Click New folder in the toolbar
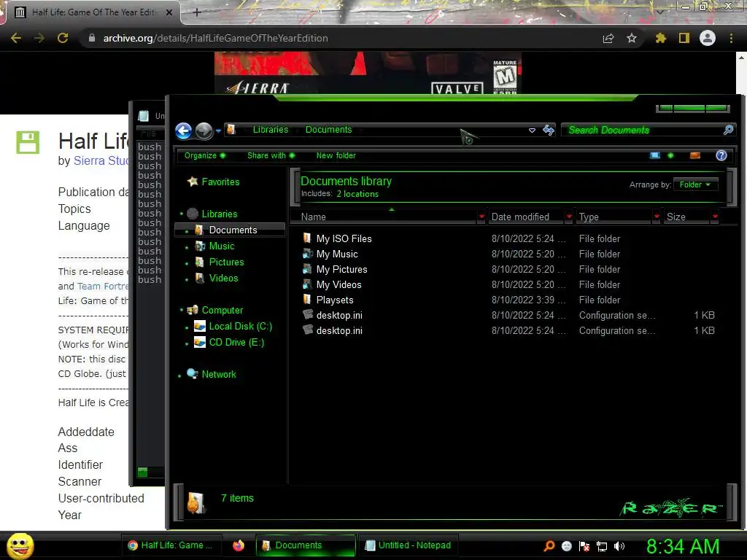 click(336, 156)
